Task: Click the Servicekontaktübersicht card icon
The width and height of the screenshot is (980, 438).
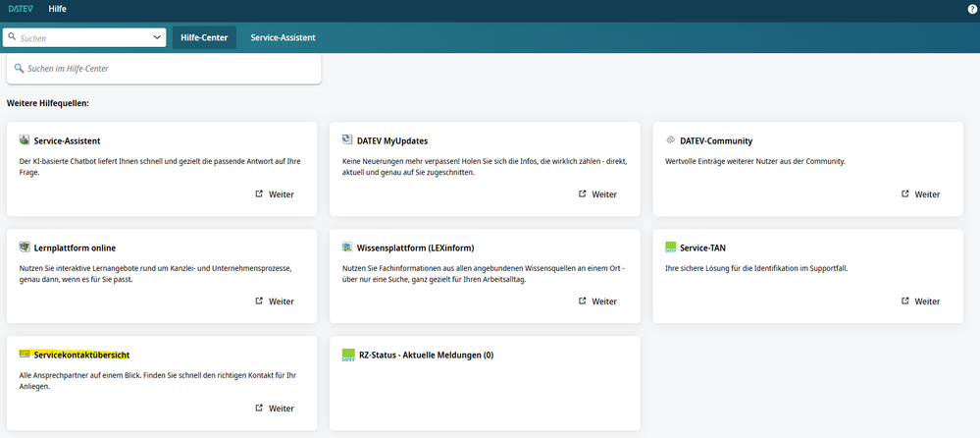Action: [25, 355]
